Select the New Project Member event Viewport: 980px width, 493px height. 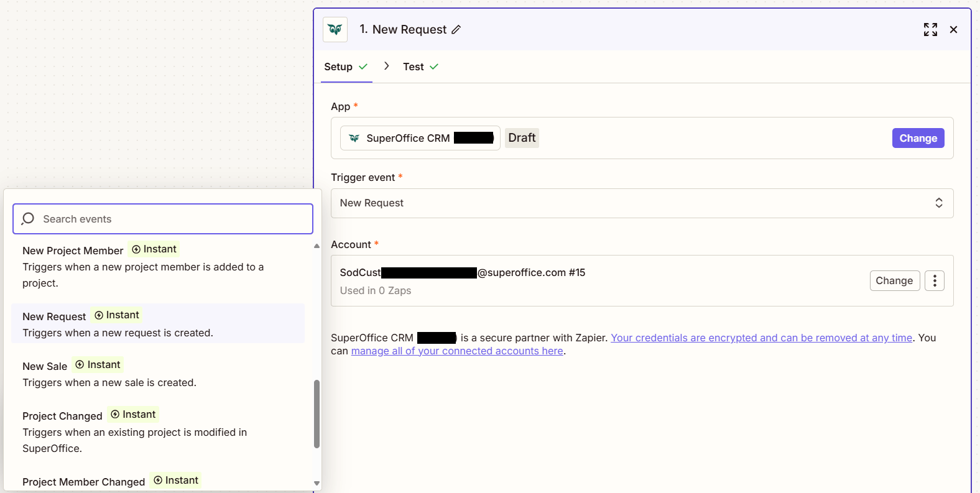tap(158, 266)
